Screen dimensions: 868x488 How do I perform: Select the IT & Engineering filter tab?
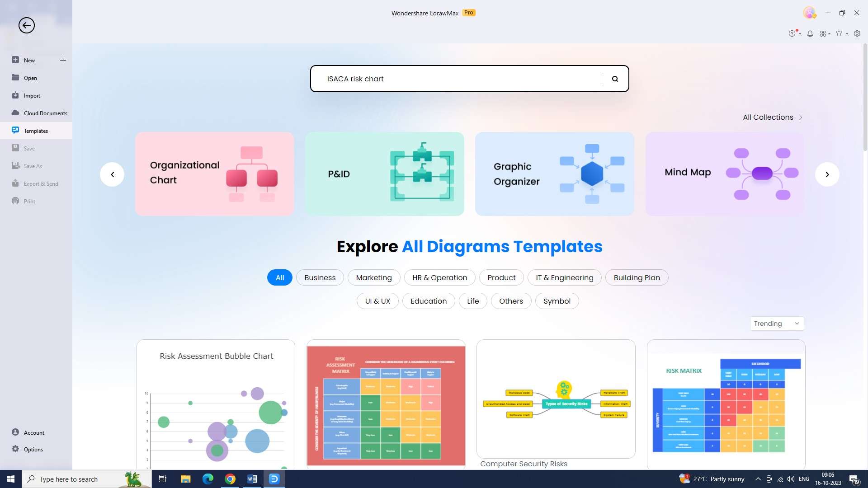pyautogui.click(x=565, y=278)
